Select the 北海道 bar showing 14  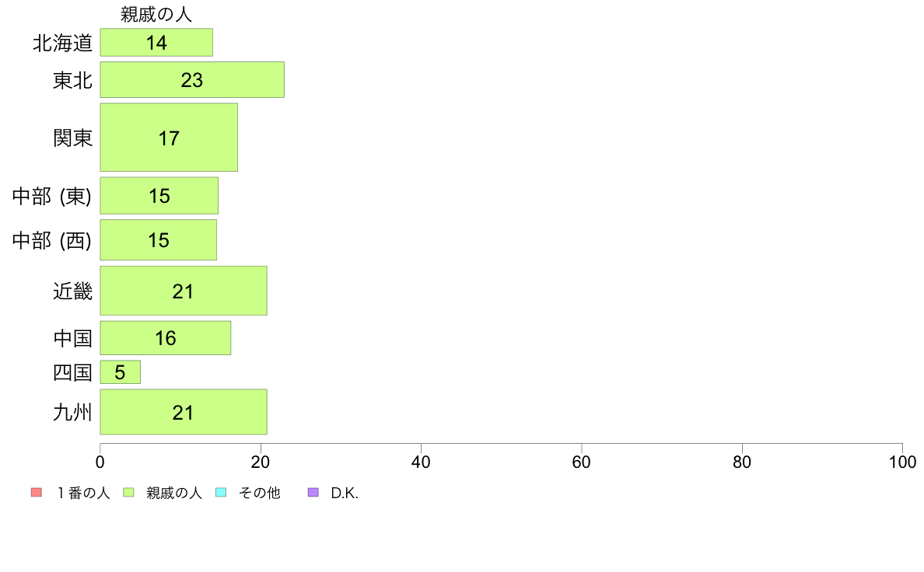(156, 43)
